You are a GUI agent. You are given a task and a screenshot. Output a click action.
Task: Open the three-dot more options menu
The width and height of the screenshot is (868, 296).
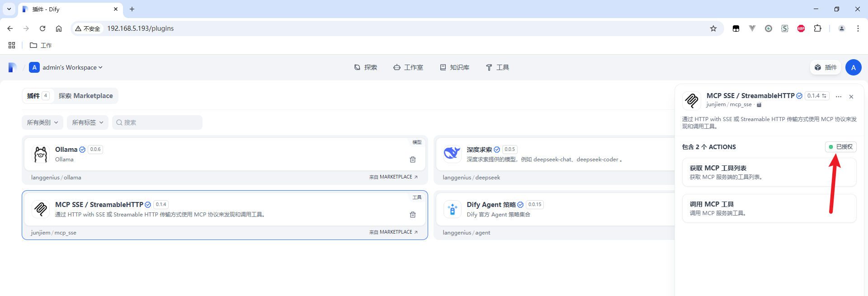(x=839, y=97)
